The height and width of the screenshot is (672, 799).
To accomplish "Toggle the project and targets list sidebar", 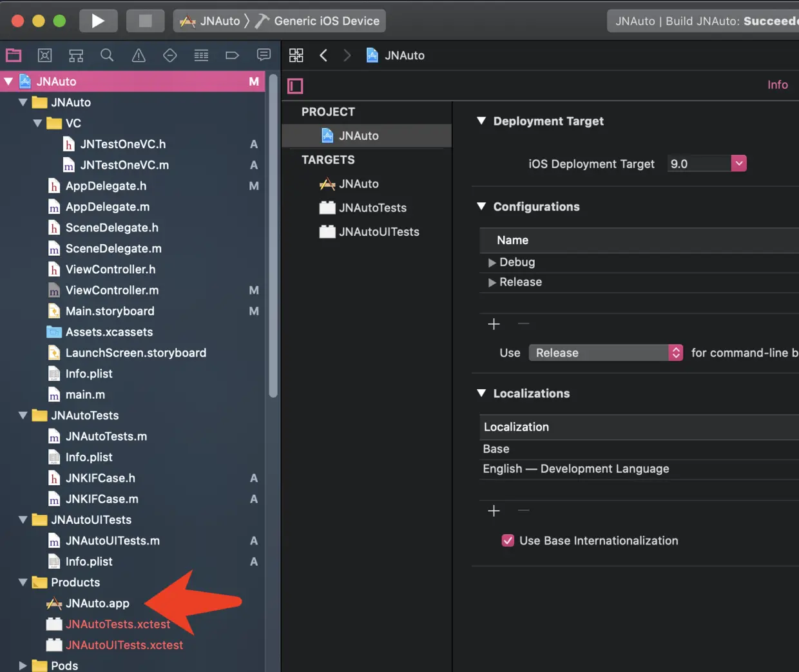I will [x=295, y=86].
